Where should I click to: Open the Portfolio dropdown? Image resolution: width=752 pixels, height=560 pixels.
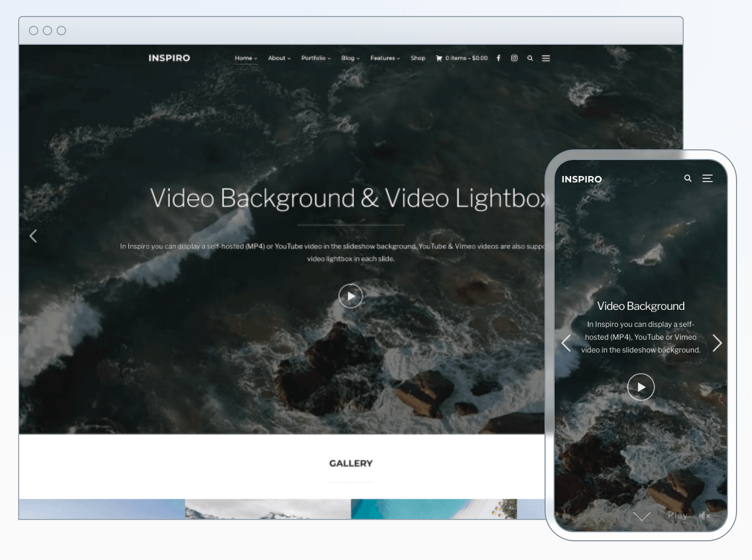[316, 58]
